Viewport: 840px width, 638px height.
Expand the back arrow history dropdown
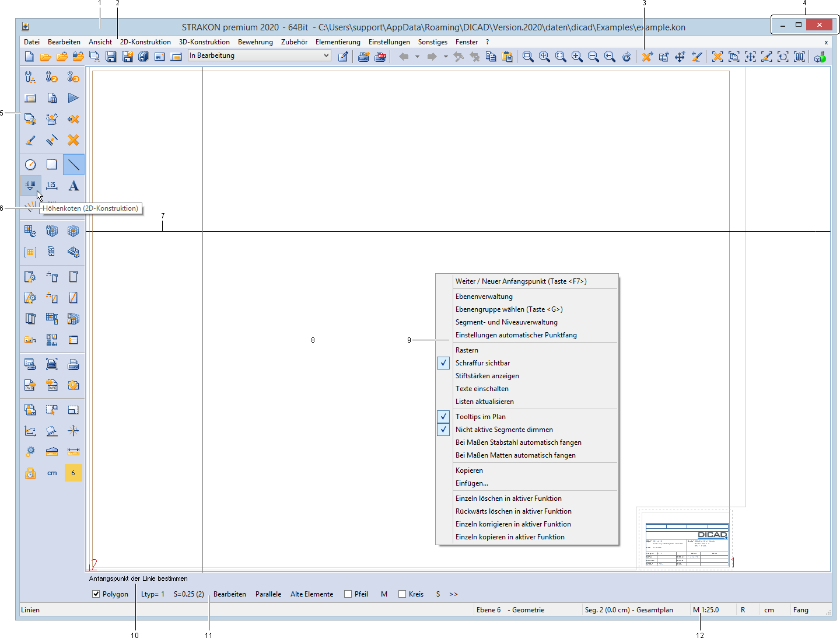[417, 57]
